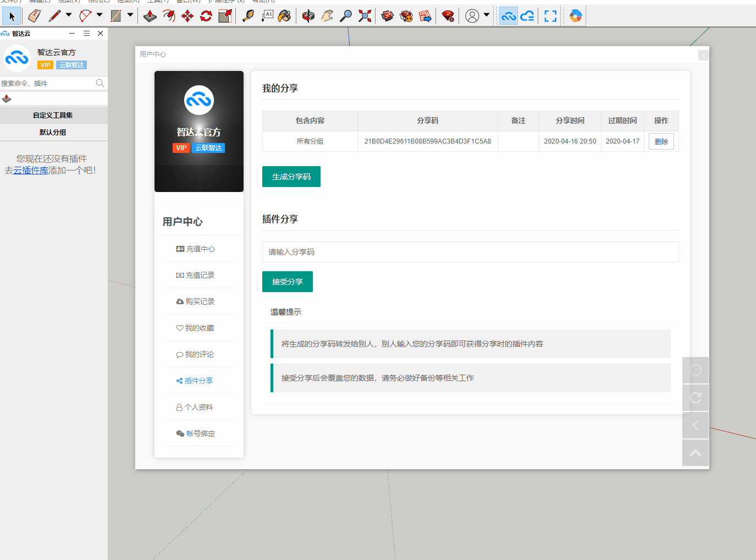Screen dimensions: 756x560
Task: Click the floating refresh button
Action: point(696,398)
